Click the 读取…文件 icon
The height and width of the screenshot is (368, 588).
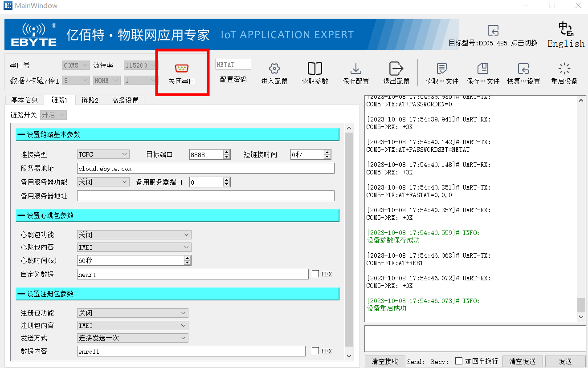point(441,69)
